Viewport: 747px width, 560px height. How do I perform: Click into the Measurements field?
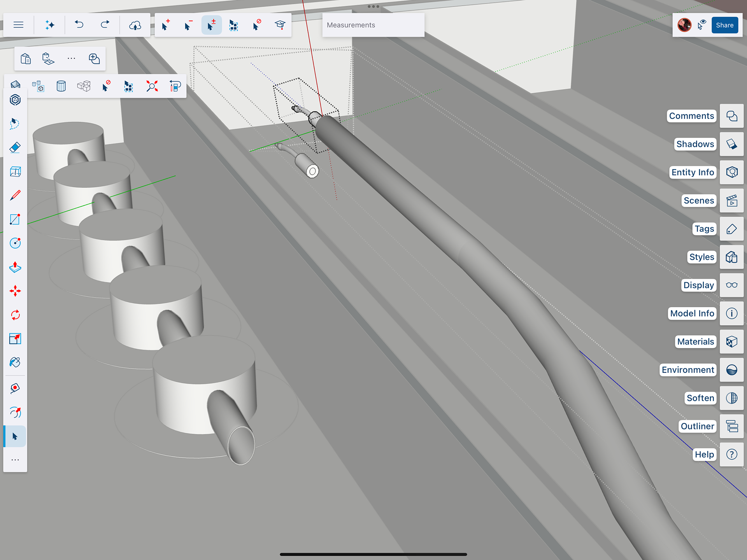click(373, 25)
